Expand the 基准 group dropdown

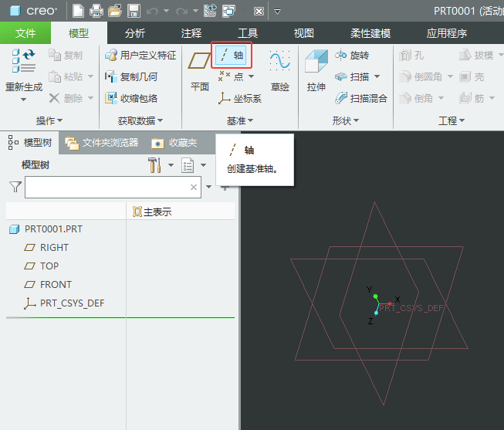coord(240,121)
